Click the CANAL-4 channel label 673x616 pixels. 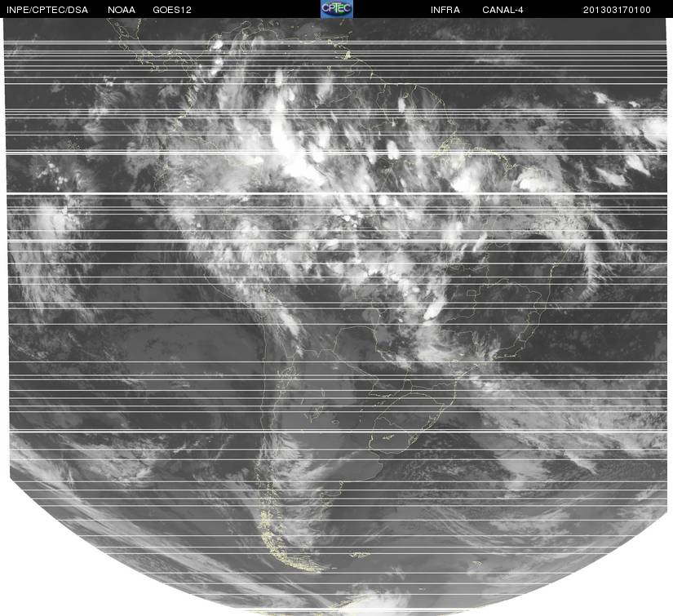tap(503, 10)
